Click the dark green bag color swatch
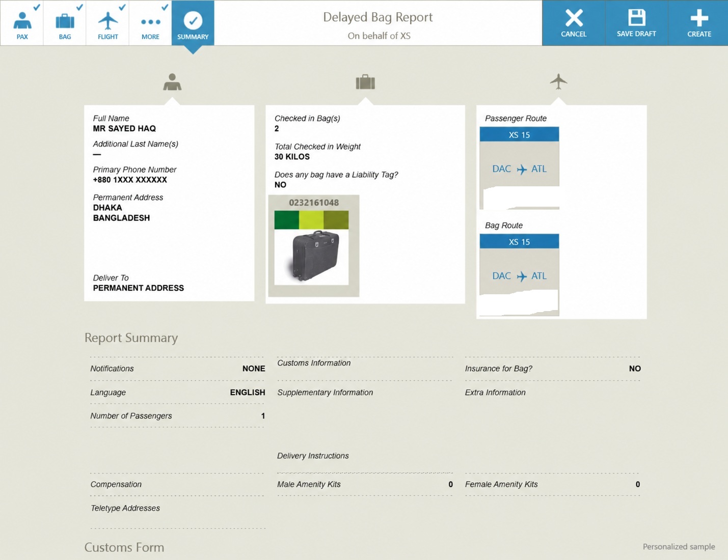The height and width of the screenshot is (560, 728). click(x=287, y=220)
